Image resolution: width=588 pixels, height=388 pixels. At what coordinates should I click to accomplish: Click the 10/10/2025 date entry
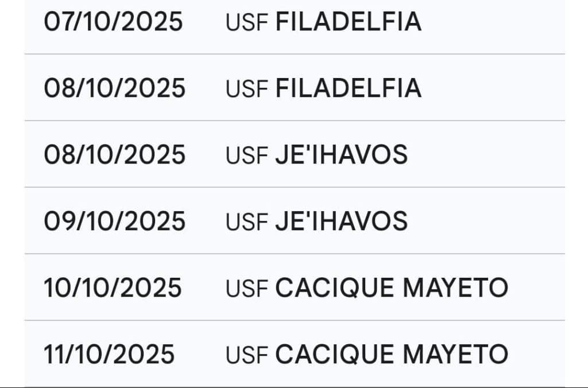click(113, 288)
